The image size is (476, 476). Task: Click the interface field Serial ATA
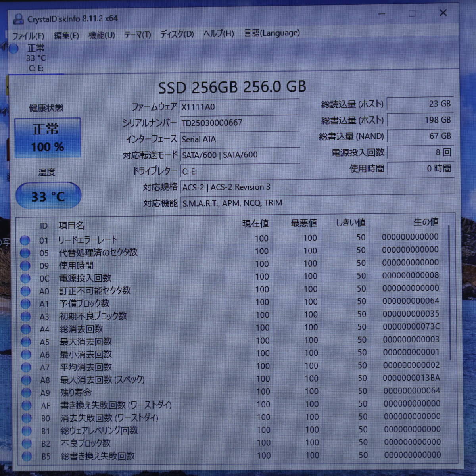[x=240, y=139]
